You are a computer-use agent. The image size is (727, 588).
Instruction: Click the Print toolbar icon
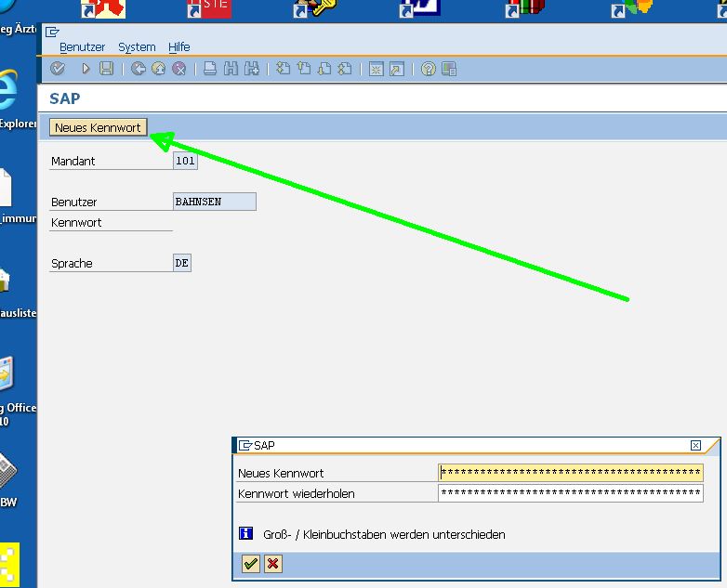point(210,69)
